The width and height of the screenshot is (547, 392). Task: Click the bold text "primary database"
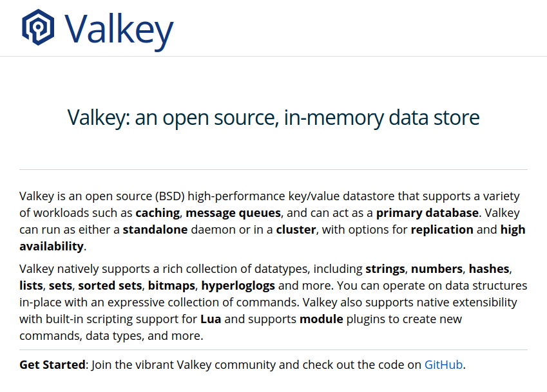427,212
